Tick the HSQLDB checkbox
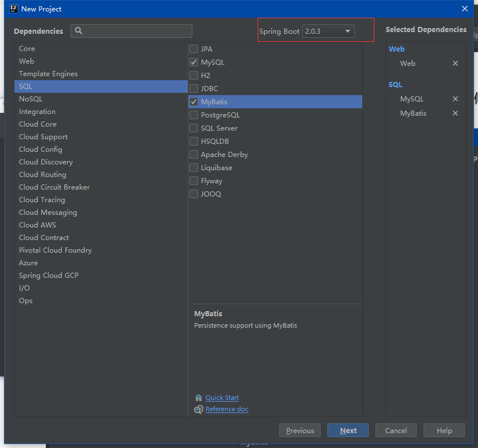Screen dimensions: 478x448 pyautogui.click(x=194, y=142)
